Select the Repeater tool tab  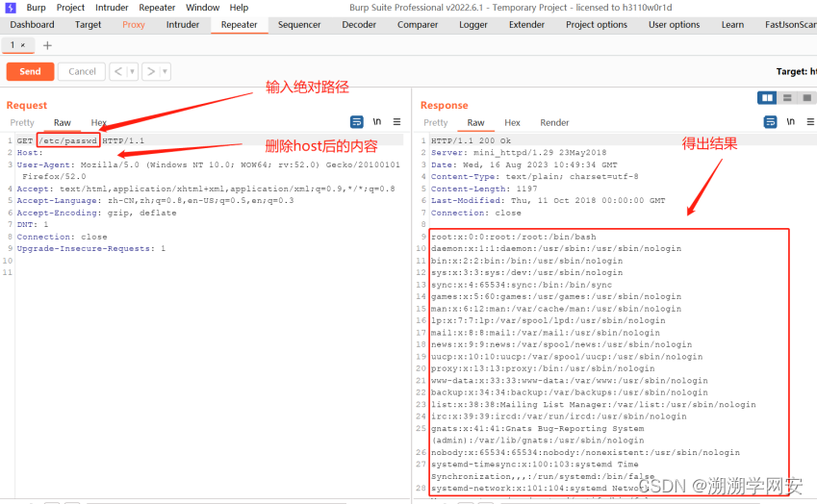pos(240,24)
